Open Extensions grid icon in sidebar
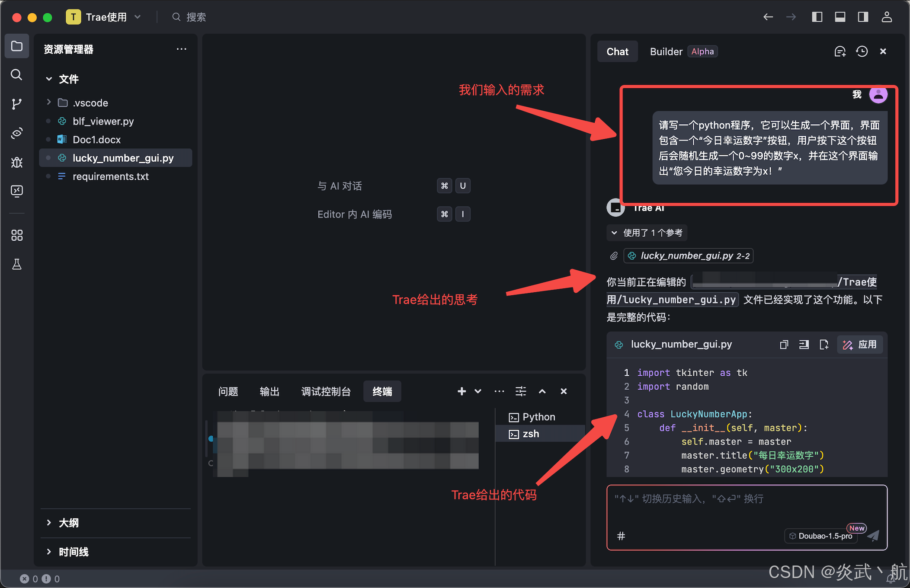This screenshot has width=910, height=588. pos(16,235)
